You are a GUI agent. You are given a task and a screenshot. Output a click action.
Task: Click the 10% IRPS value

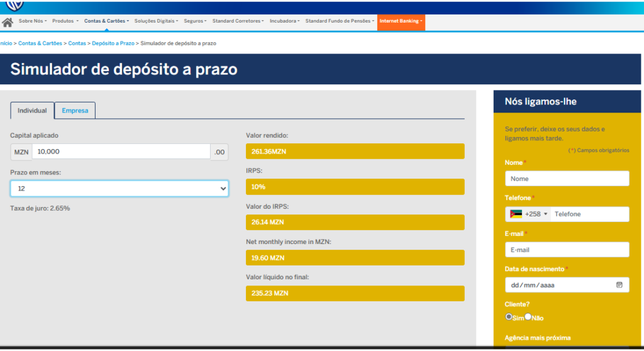355,187
